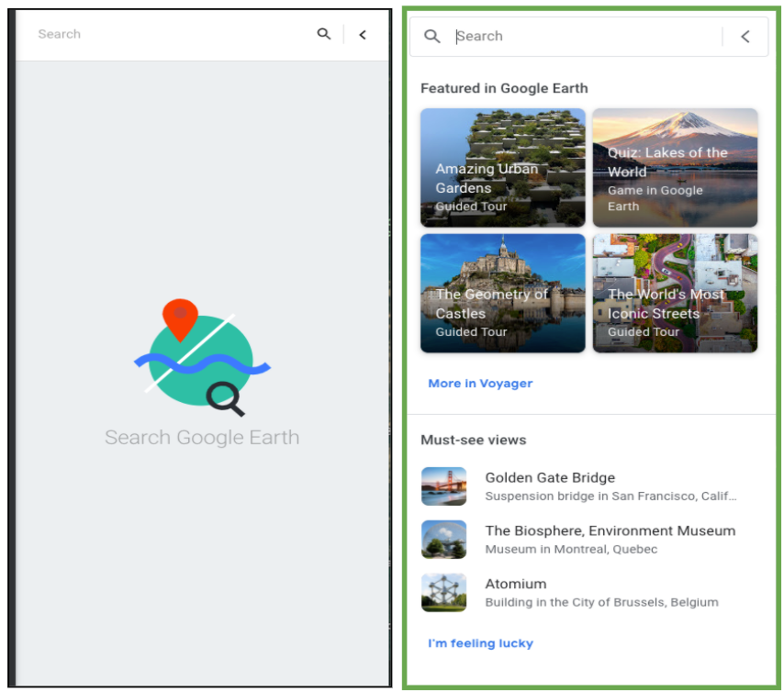The image size is (784, 692).
Task: Click the Golden Gate Bridge thumbnail image
Action: click(x=444, y=486)
